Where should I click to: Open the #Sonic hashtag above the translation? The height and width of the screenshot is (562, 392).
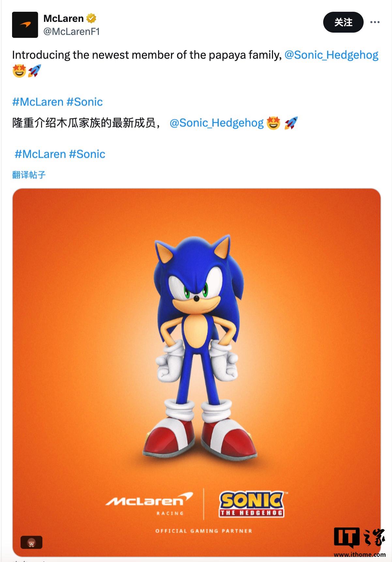84,102
